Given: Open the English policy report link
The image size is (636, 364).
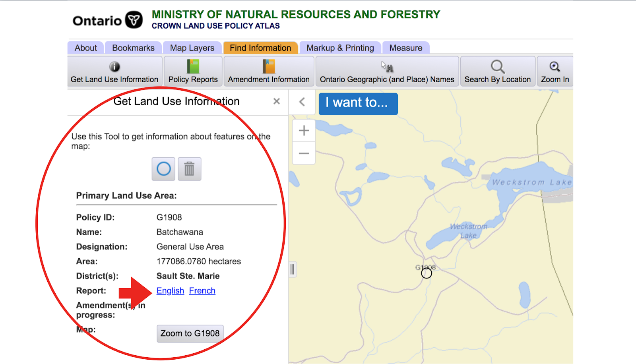Looking at the screenshot, I should [170, 291].
